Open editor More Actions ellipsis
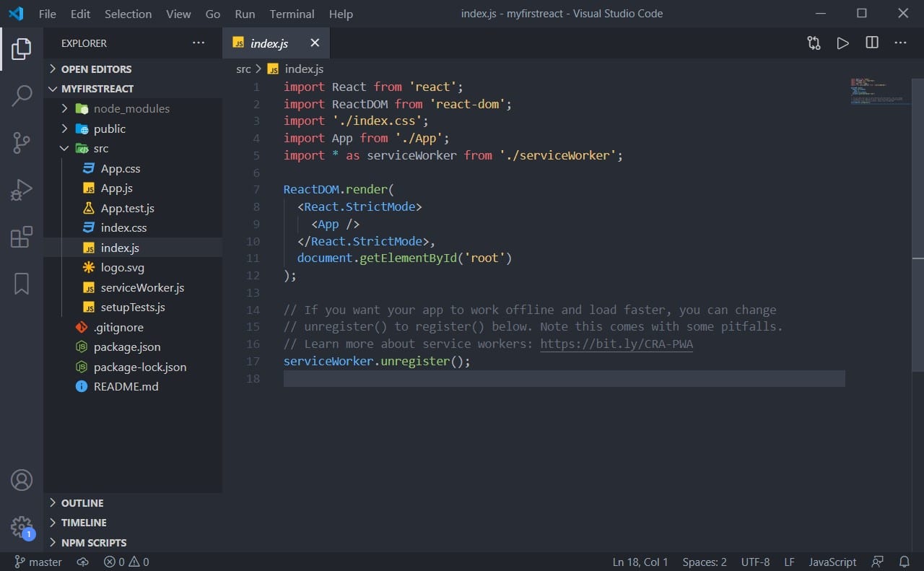Viewport: 924px width, 571px height. click(900, 43)
